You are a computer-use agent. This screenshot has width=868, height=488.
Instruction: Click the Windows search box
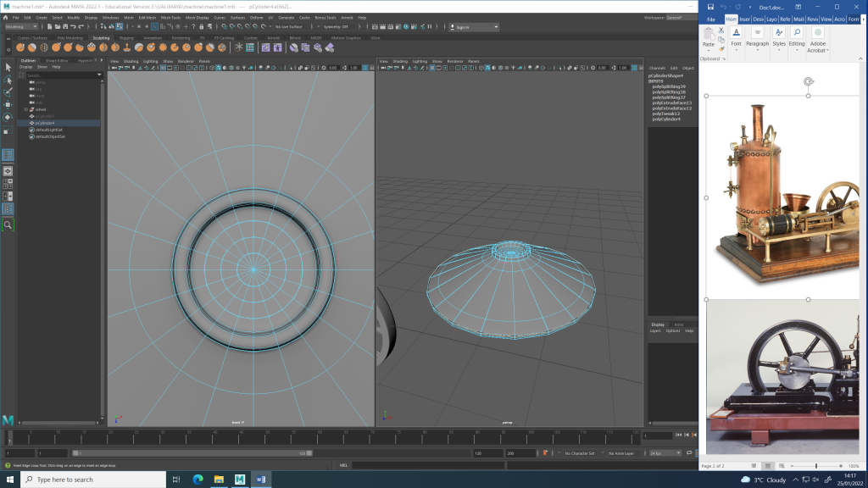(x=93, y=480)
